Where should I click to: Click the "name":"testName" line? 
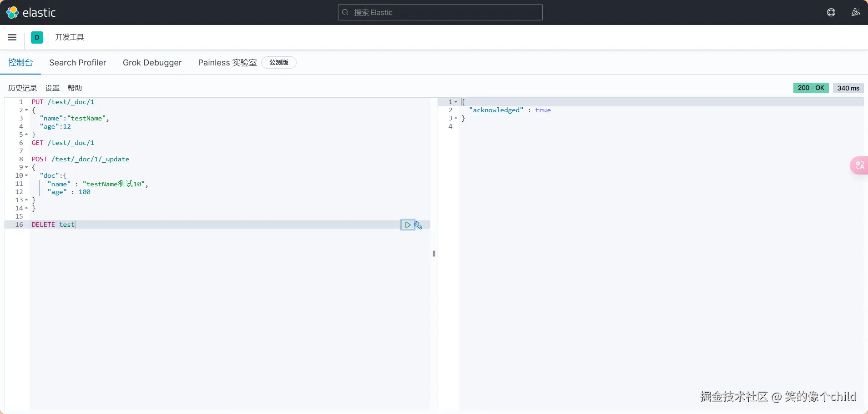(x=75, y=118)
